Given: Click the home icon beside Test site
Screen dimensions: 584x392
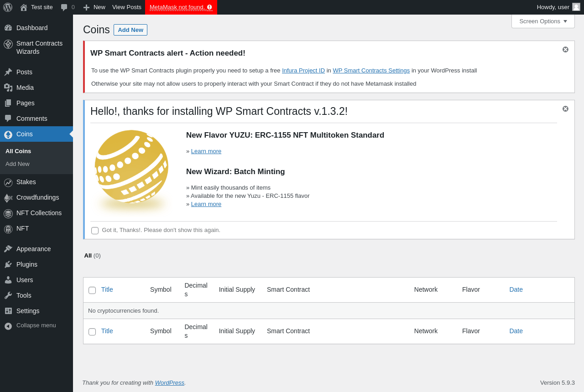Looking at the screenshot, I should (x=24, y=7).
